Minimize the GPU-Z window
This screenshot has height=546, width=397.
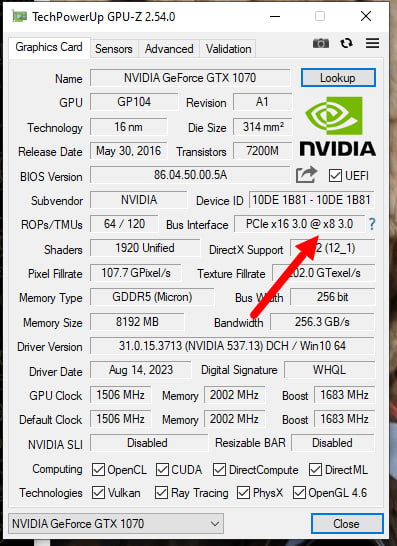point(275,16)
